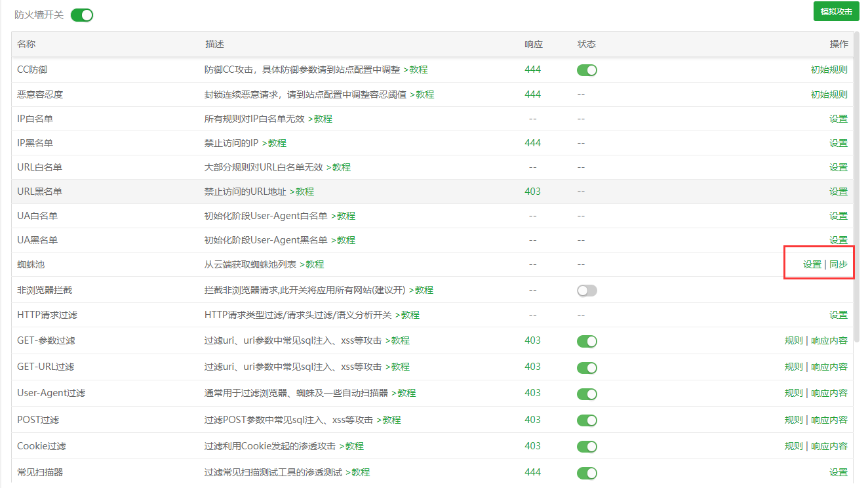
Task: Open the HTTP请求过滤 教程 link
Action: [x=407, y=315]
